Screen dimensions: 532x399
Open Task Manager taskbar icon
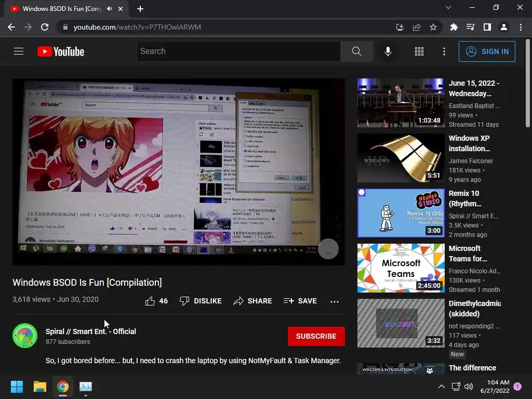coord(86,387)
